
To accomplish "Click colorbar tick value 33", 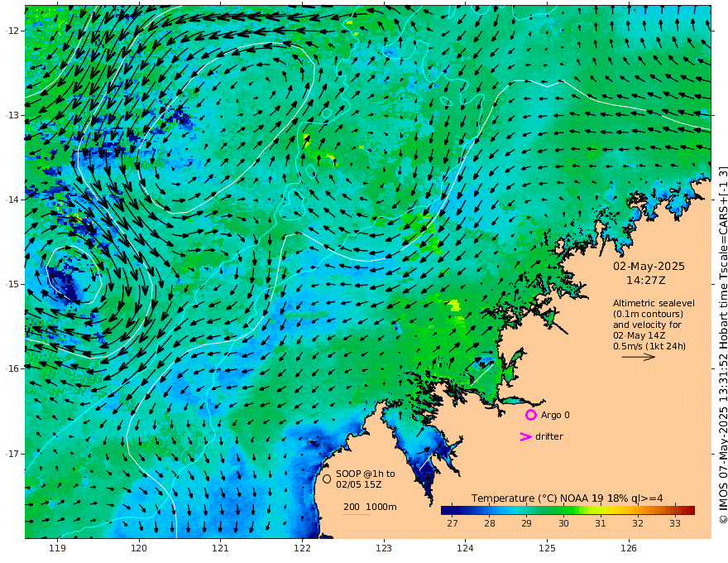I will pos(674,523).
